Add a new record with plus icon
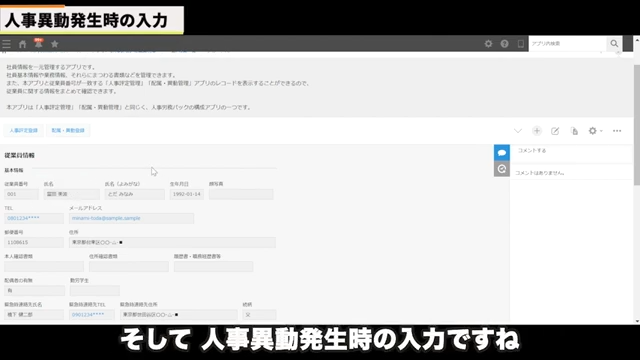The width and height of the screenshot is (640, 360). 537,131
